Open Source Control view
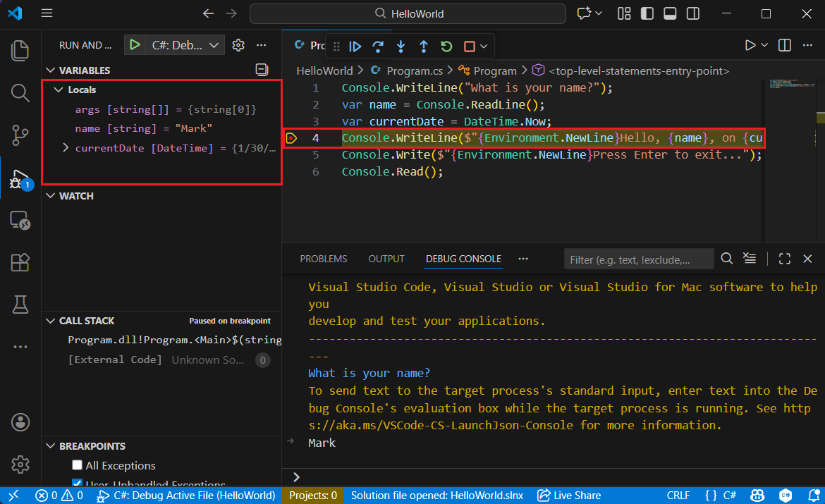The width and height of the screenshot is (825, 504). [20, 135]
